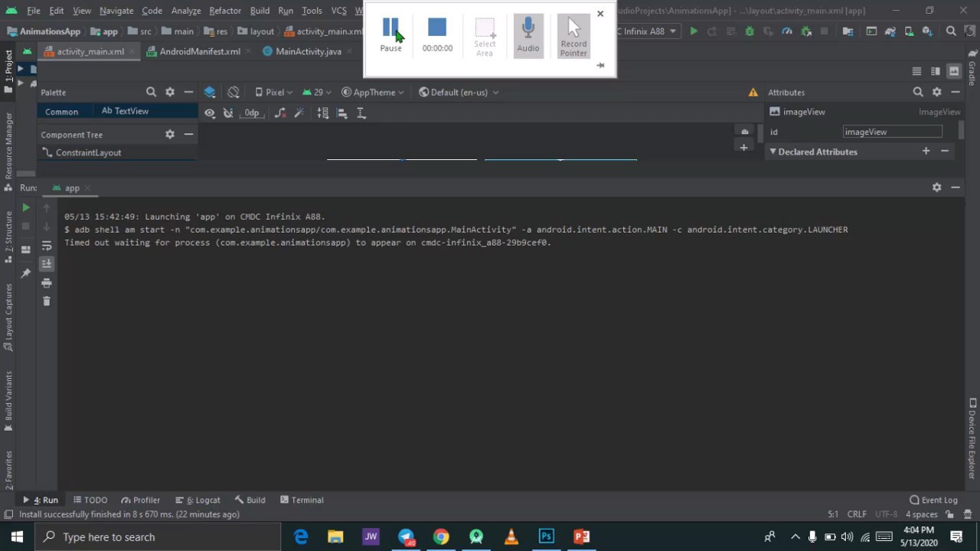
Task: Search attributes with magnifier icon
Action: click(918, 92)
